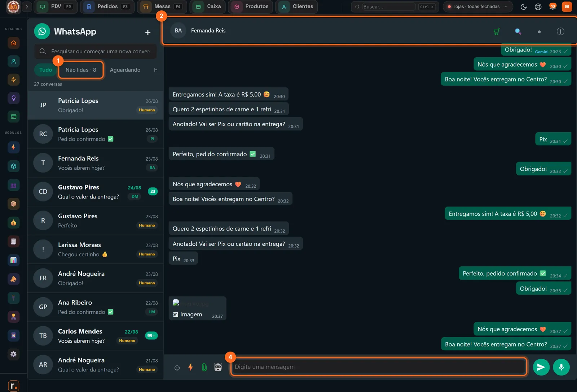Click the WhatsApp logo icon

pyautogui.click(x=42, y=31)
